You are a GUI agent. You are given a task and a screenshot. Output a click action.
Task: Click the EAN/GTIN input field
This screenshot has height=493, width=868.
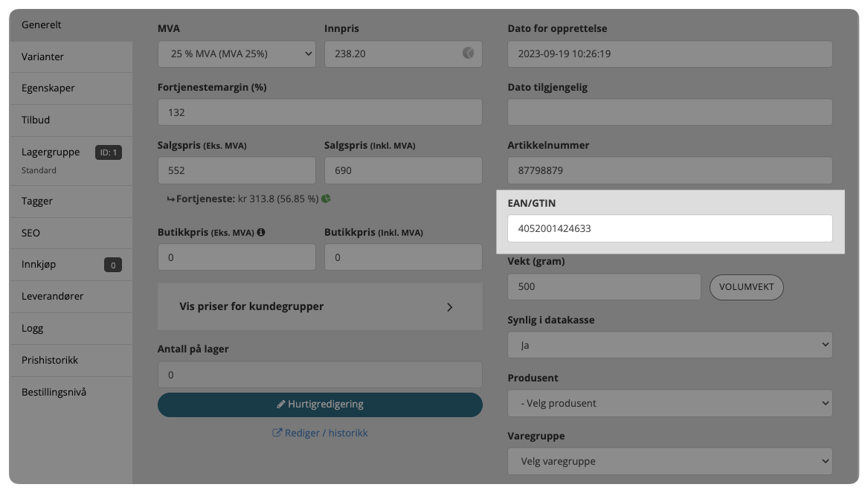[x=669, y=228]
